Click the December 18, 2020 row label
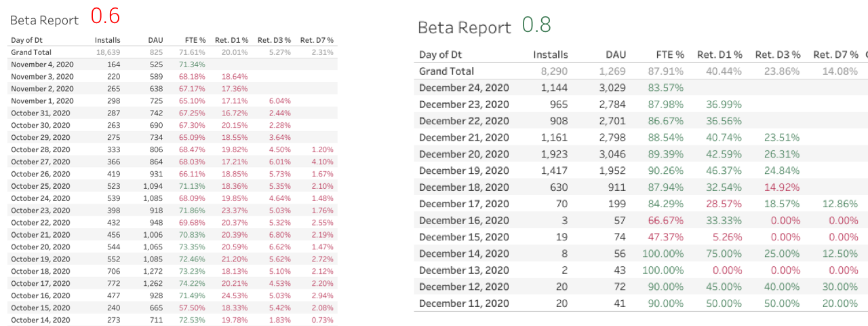This screenshot has width=868, height=326. click(x=464, y=187)
